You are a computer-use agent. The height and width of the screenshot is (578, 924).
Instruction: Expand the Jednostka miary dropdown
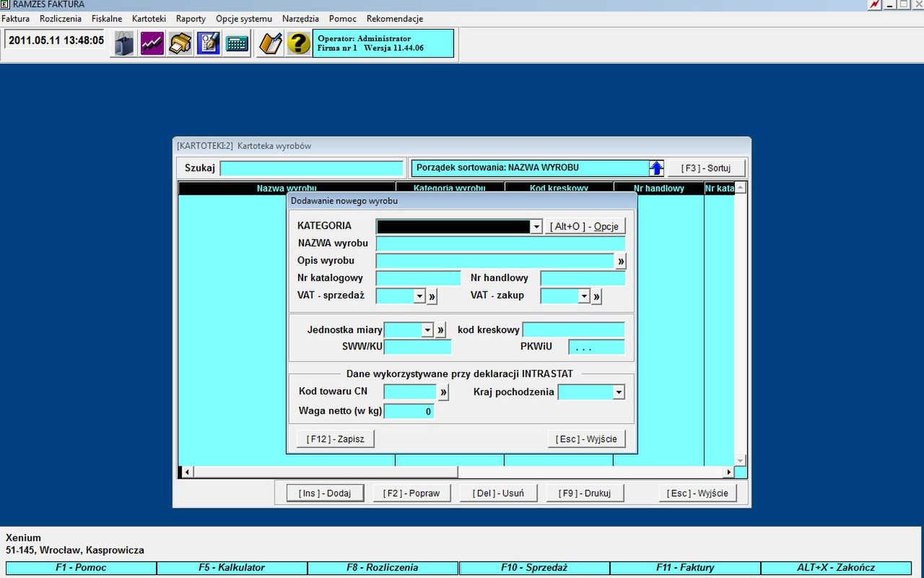click(427, 330)
